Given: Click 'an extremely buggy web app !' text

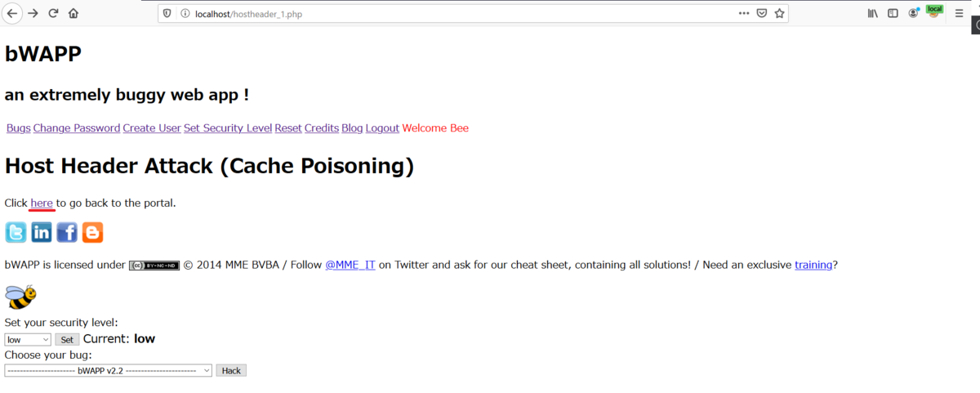Looking at the screenshot, I should pyautogui.click(x=127, y=95).
